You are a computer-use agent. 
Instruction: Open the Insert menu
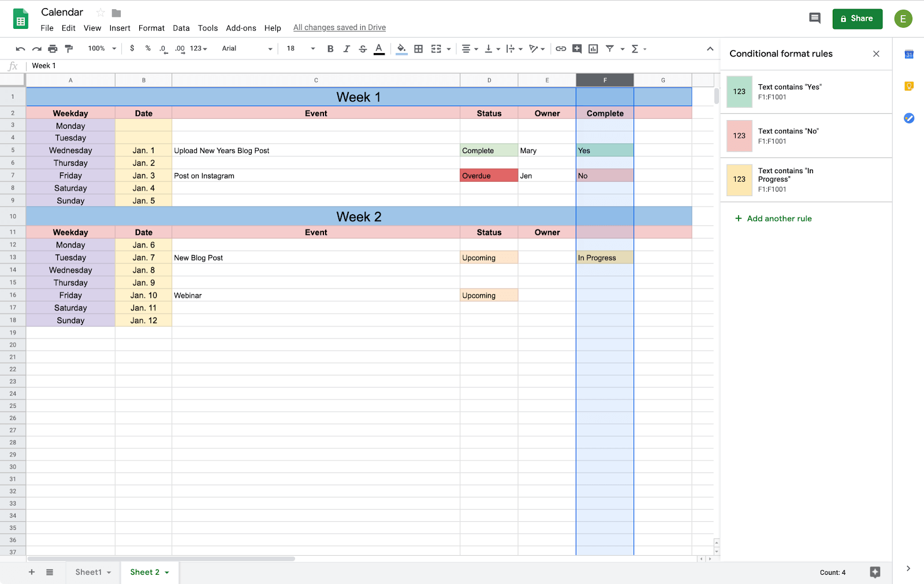(120, 28)
